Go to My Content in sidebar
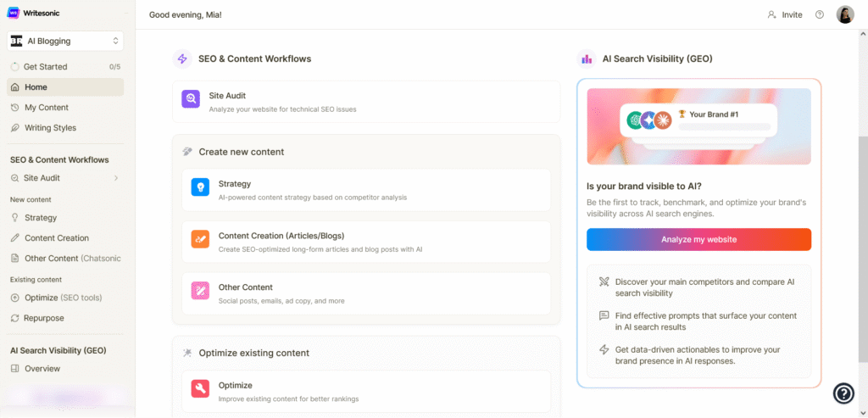The width and height of the screenshot is (868, 418). (x=47, y=108)
